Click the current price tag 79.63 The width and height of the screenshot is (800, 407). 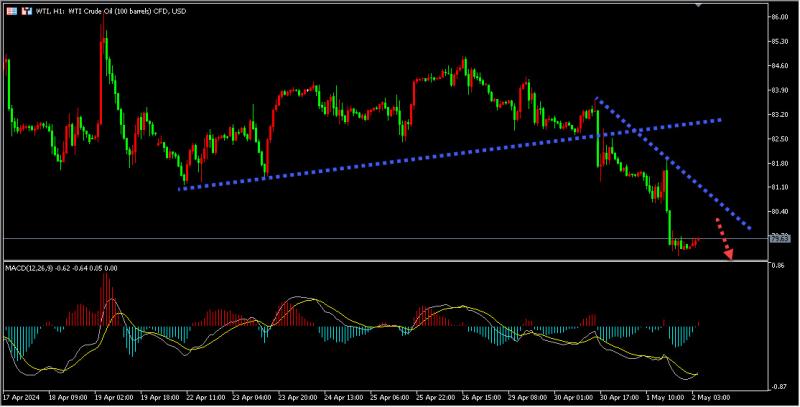780,238
